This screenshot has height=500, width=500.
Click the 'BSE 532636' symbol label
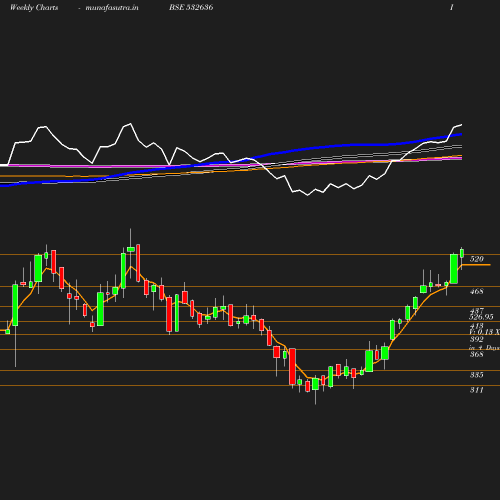pos(191,7)
